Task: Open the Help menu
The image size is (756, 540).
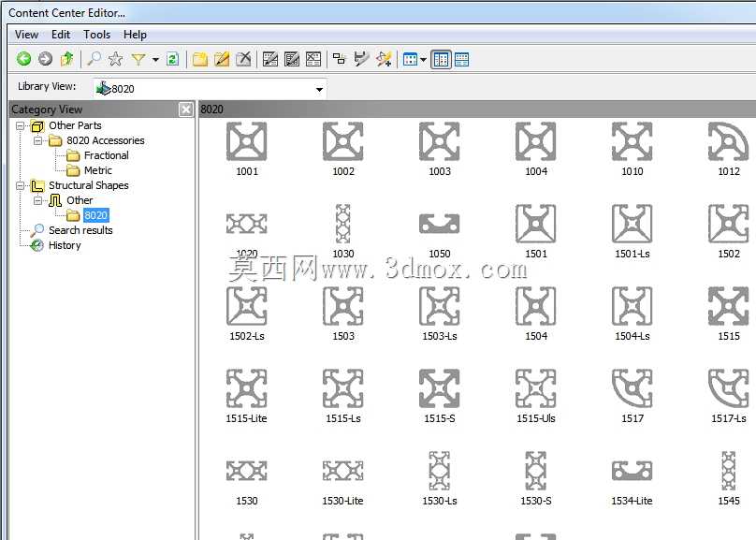Action: pyautogui.click(x=135, y=35)
